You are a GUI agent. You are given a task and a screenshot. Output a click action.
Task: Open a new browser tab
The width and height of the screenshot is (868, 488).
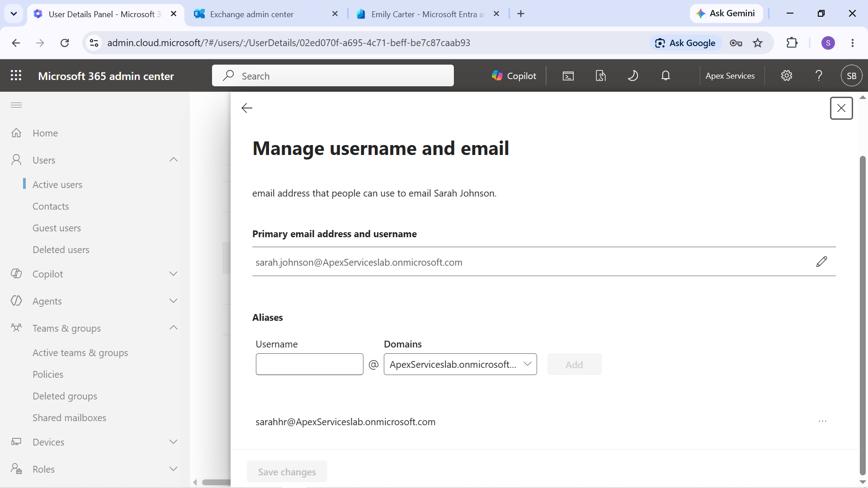521,14
